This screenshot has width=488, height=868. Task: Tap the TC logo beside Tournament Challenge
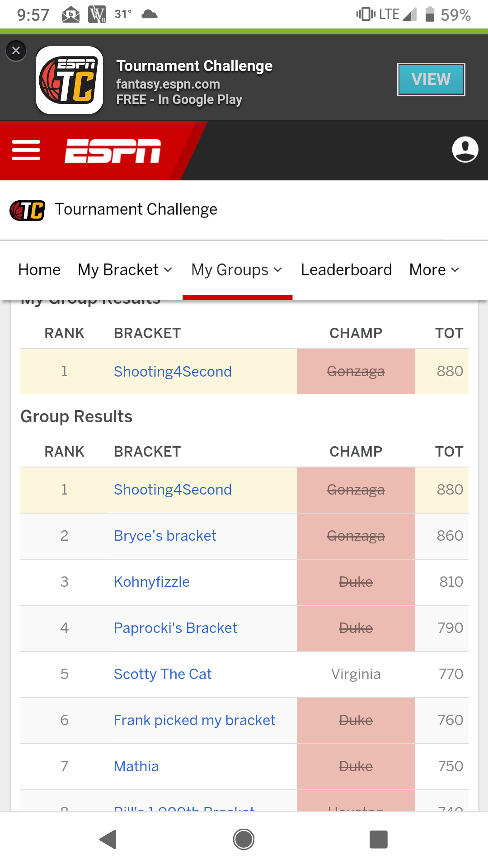27,210
